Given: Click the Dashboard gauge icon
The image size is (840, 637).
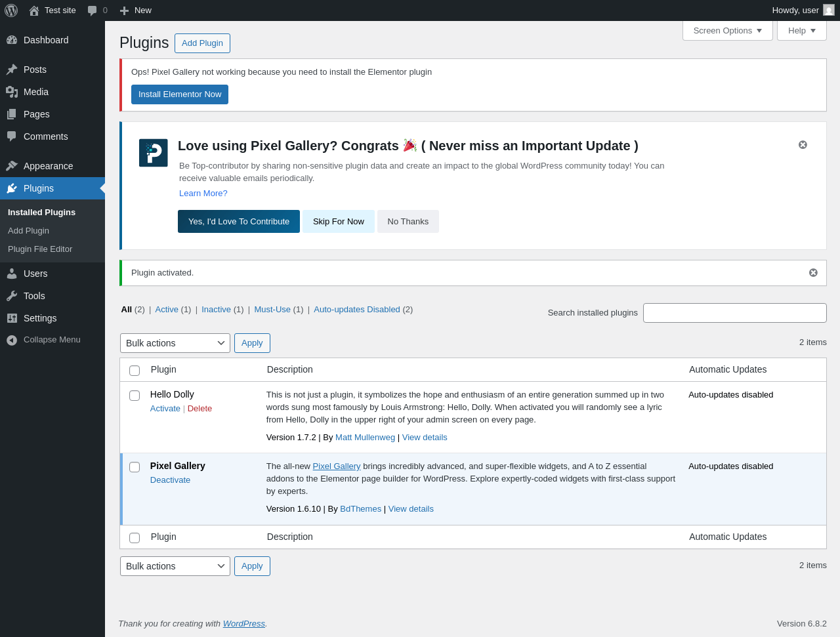Looking at the screenshot, I should 12,40.
